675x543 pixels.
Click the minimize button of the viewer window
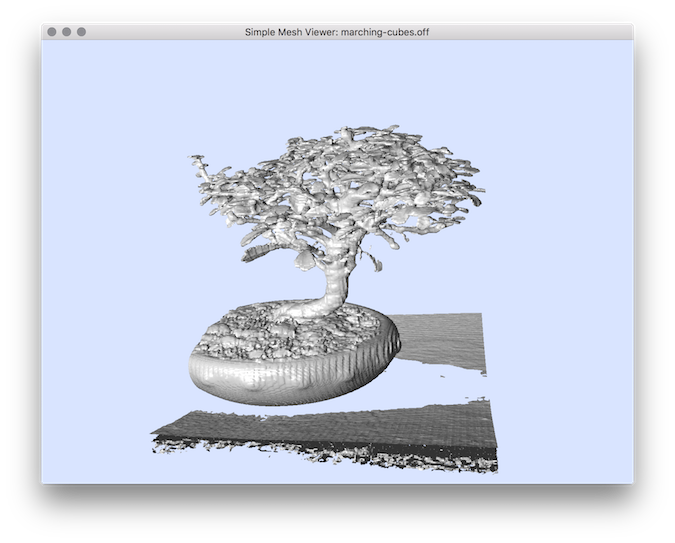pyautogui.click(x=67, y=32)
